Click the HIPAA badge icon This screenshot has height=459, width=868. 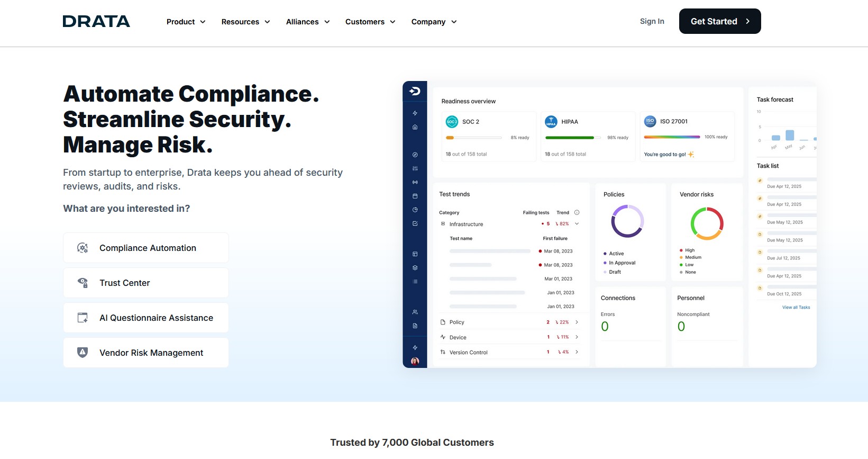tap(551, 122)
